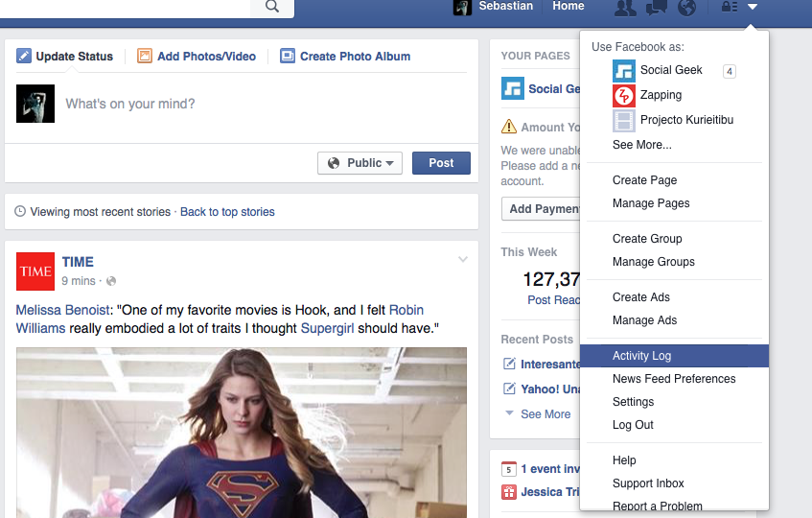
Task: Open the Melissa Benoist link
Action: [x=62, y=310]
